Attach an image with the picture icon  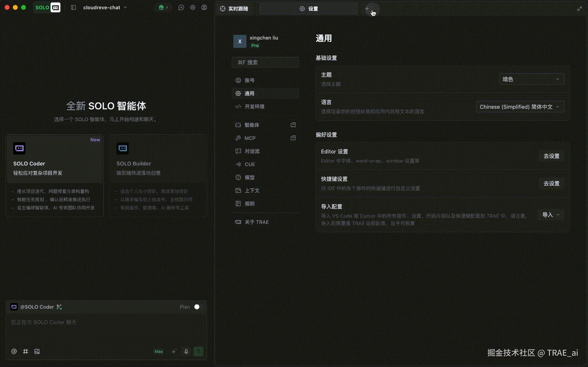[x=37, y=352]
